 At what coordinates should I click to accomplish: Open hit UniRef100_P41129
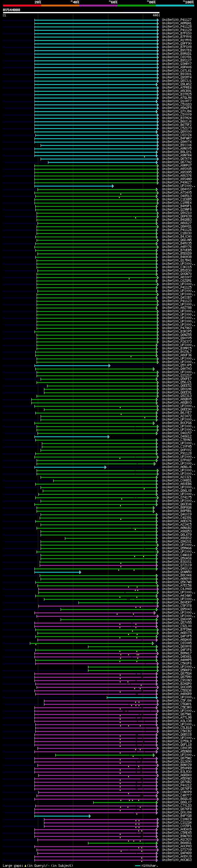pos(177,30)
